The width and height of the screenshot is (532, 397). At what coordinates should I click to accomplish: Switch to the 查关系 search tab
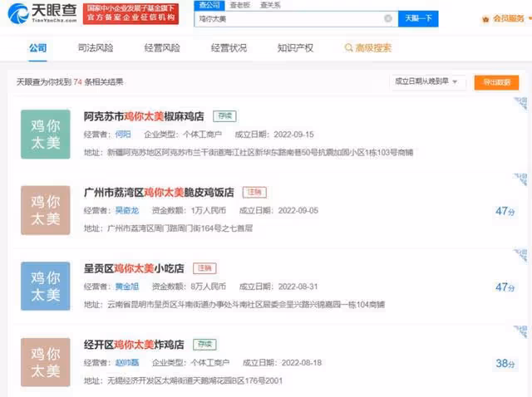270,5
